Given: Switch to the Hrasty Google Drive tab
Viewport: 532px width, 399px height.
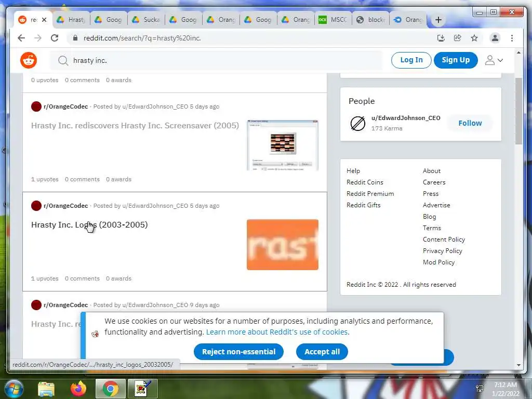Looking at the screenshot, I should [x=71, y=20].
